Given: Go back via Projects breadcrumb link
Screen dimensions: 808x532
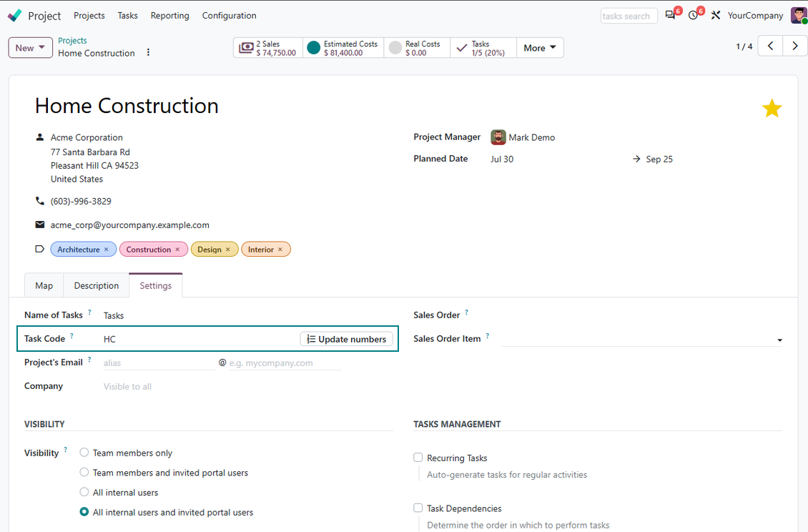Looking at the screenshot, I should point(72,41).
